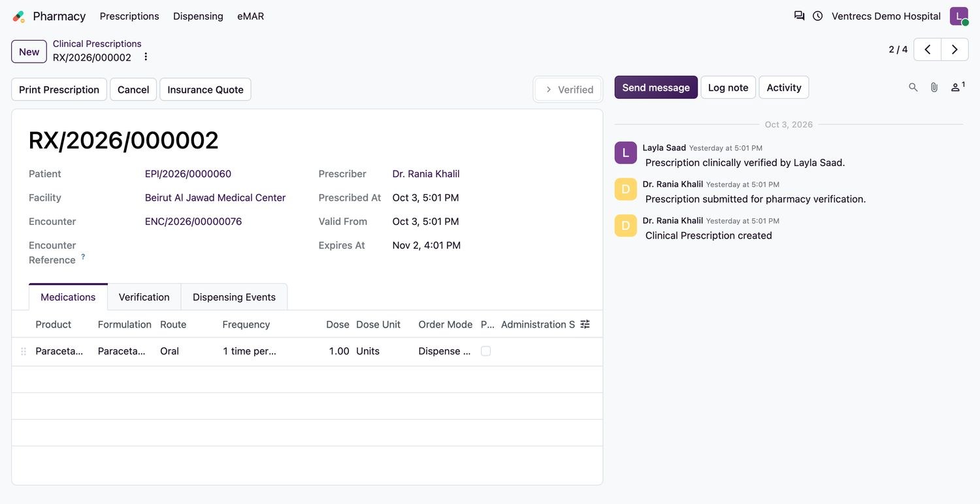
Task: Show followers person icon
Action: pos(957,86)
